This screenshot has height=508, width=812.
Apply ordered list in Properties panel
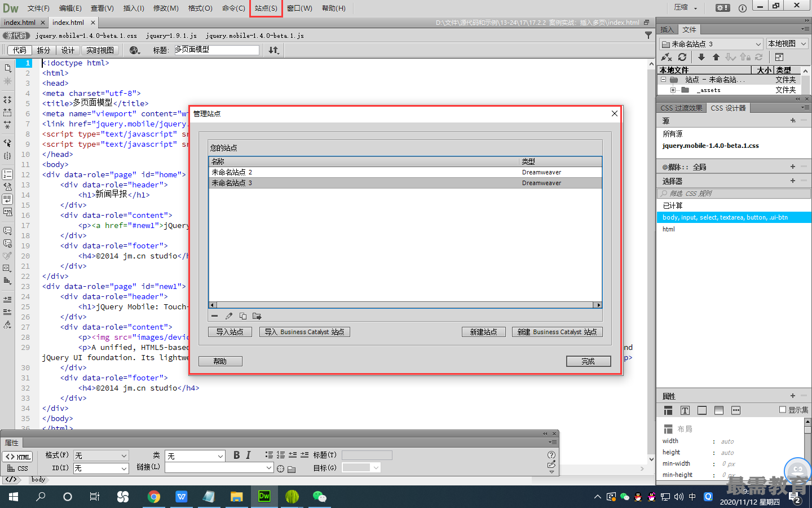tap(281, 455)
